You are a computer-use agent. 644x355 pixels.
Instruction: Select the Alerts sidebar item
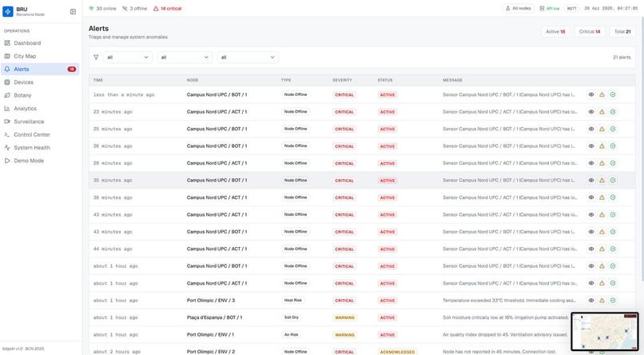[40, 69]
